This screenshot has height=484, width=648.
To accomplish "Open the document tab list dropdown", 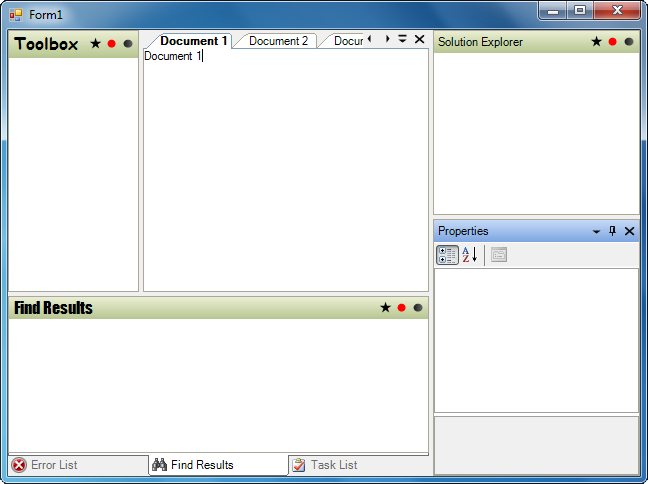I will tap(403, 40).
